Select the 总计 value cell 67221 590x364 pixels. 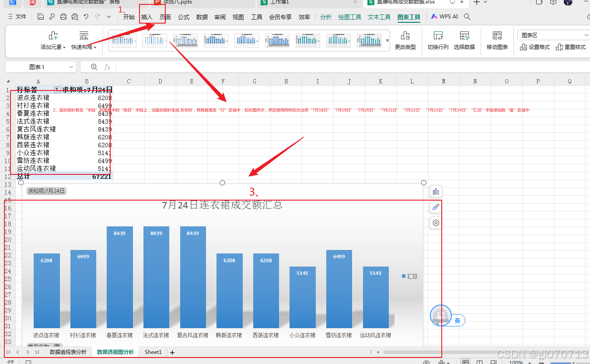click(x=87, y=176)
